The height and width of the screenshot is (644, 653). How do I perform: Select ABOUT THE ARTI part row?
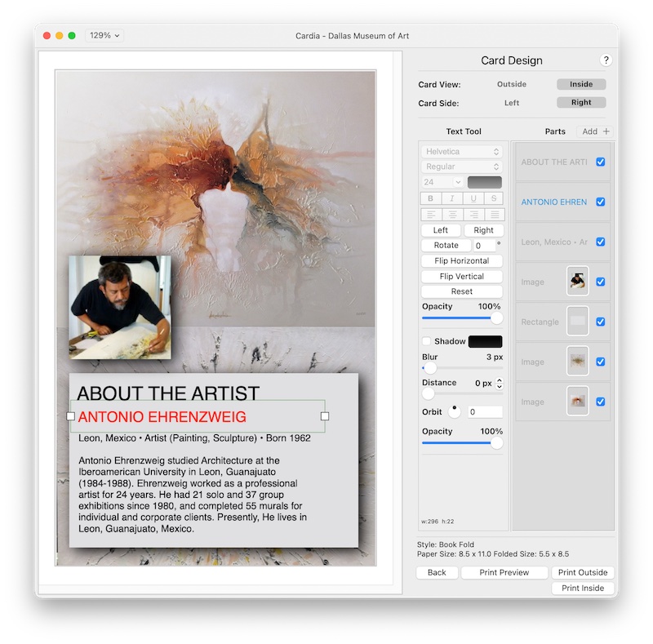[562, 162]
